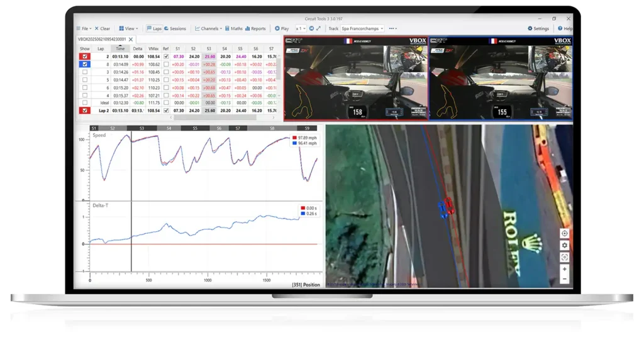The height and width of the screenshot is (340, 644).
Task: Open the three-dots overflow menu
Action: click(392, 29)
